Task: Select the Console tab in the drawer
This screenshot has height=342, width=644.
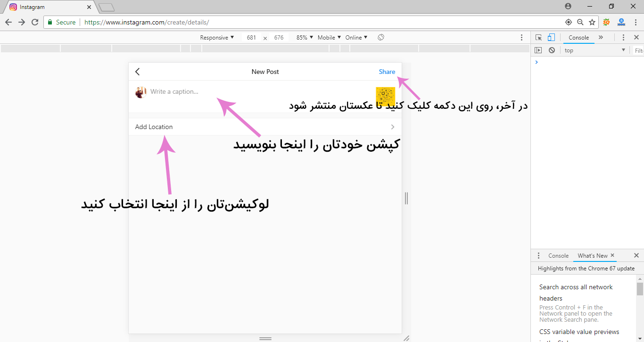Action: (558, 256)
